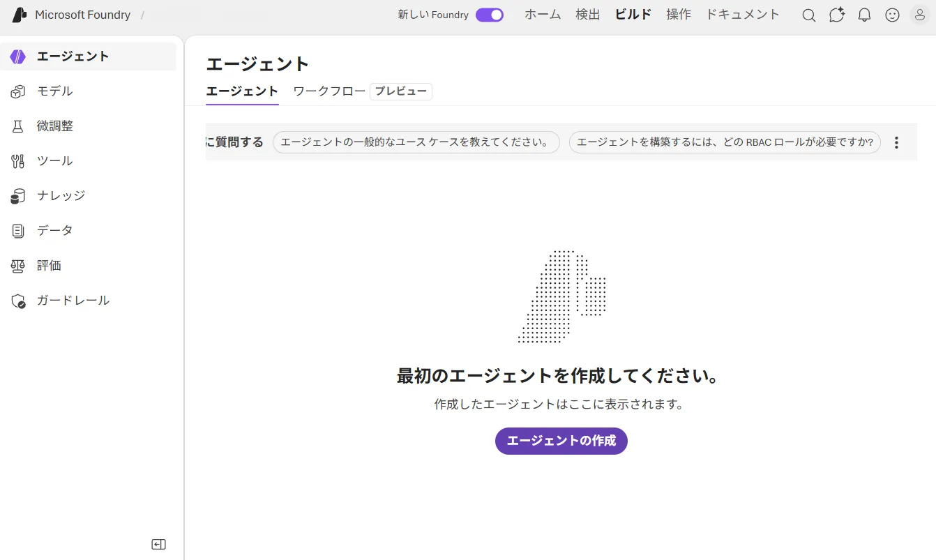
Task: Click the suggestion about 一般的なユース ケース
Action: click(x=416, y=142)
